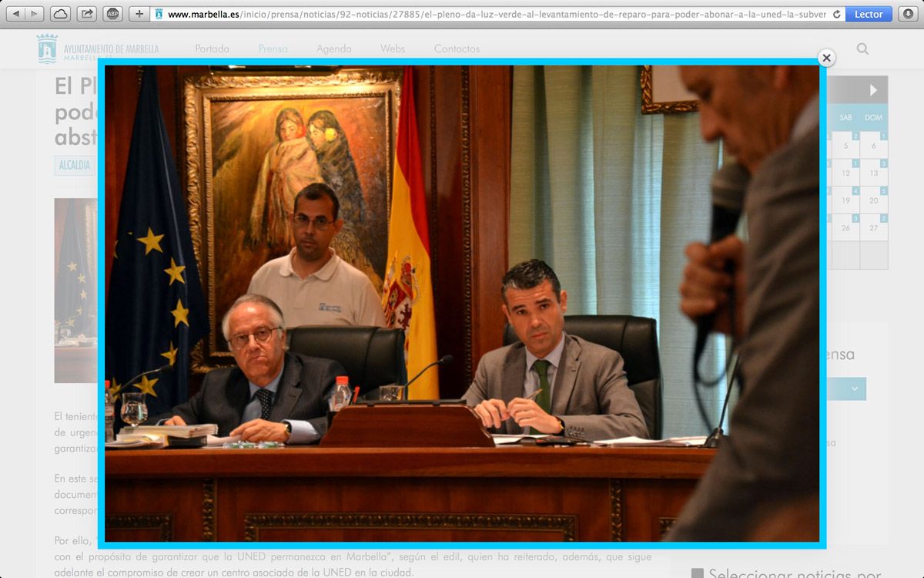Select day 13 in the calendar
Viewport: 924px width, 578px height.
(873, 173)
